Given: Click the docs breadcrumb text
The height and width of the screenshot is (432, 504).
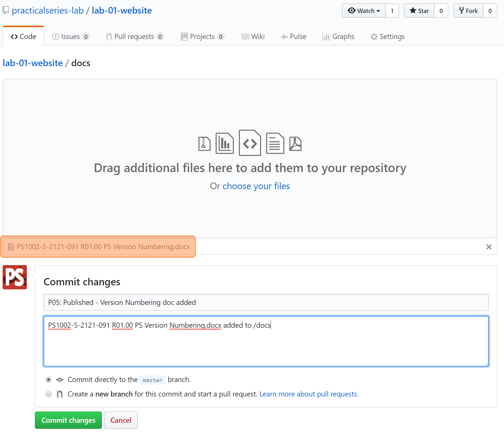Looking at the screenshot, I should (x=81, y=63).
